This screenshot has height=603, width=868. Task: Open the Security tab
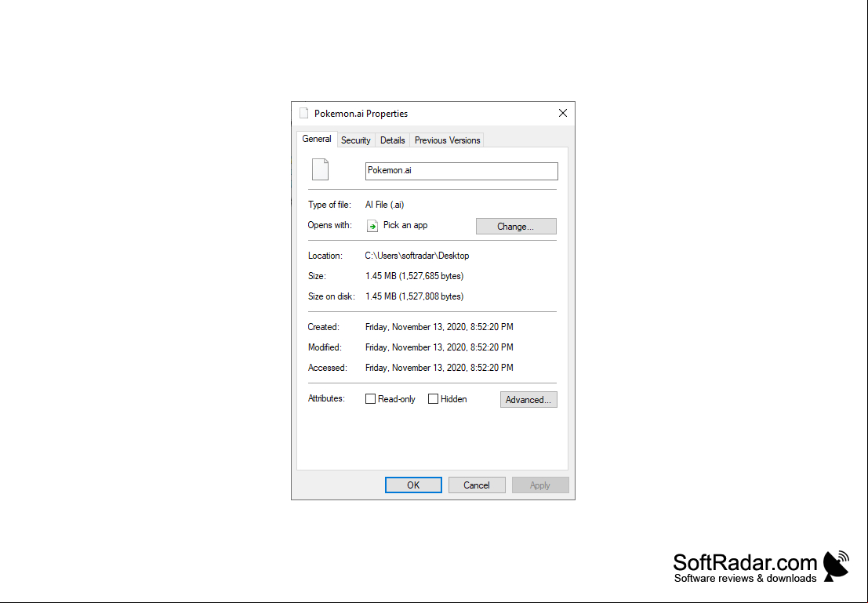355,140
